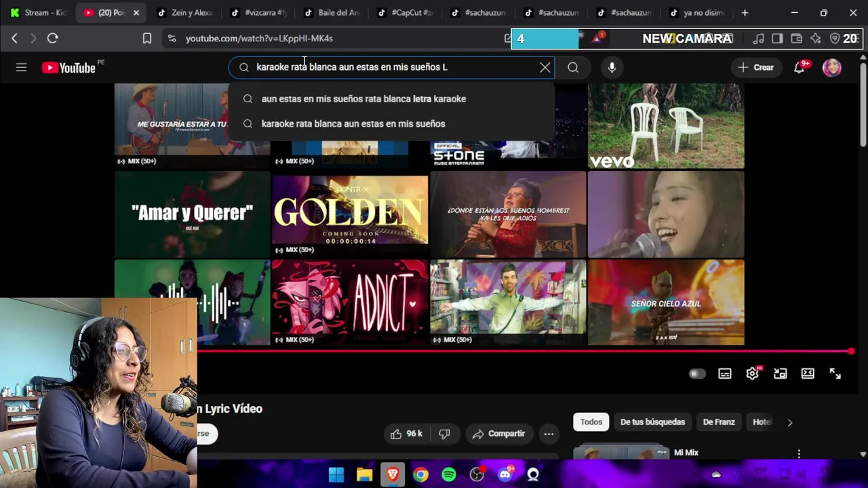Go back in the browser
This screenshot has width=868, height=488.
(14, 39)
